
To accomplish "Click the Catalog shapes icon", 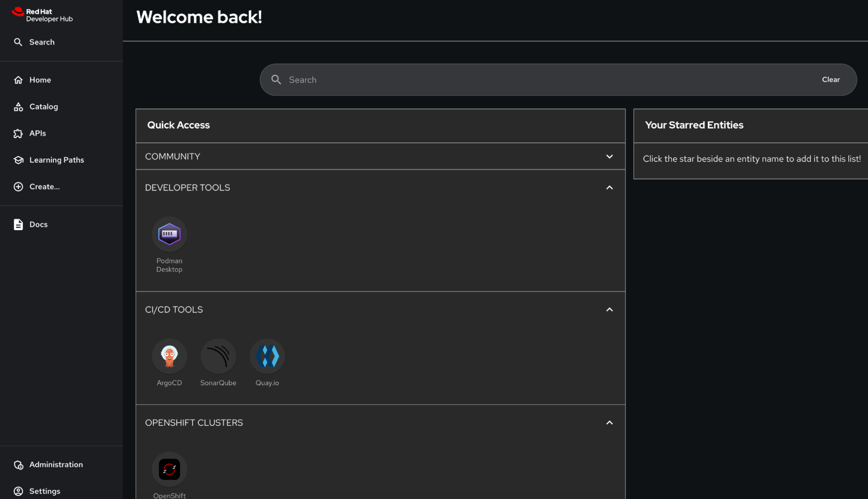I will pyautogui.click(x=18, y=107).
